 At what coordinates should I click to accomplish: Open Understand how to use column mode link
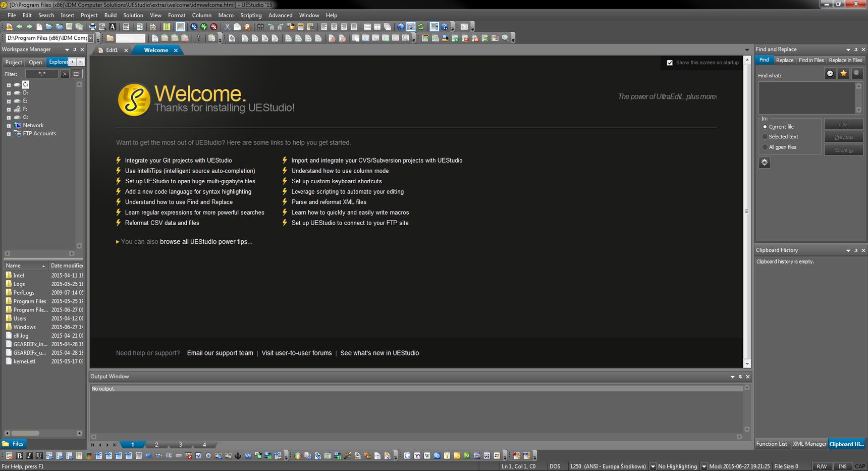coord(340,171)
